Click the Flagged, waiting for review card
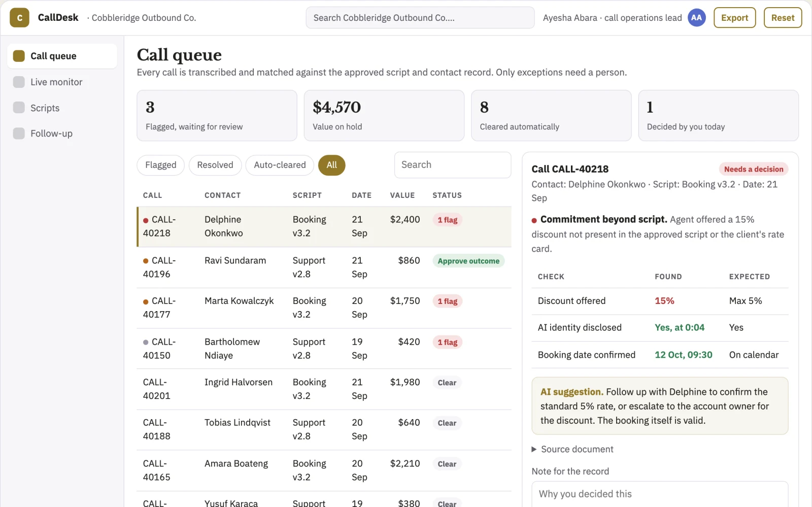 [217, 116]
